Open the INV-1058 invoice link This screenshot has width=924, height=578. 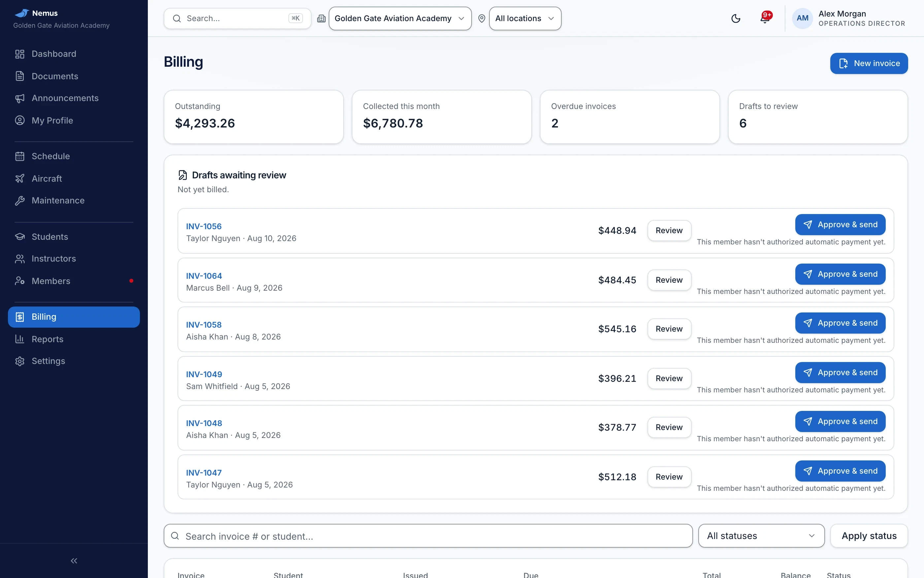(204, 325)
